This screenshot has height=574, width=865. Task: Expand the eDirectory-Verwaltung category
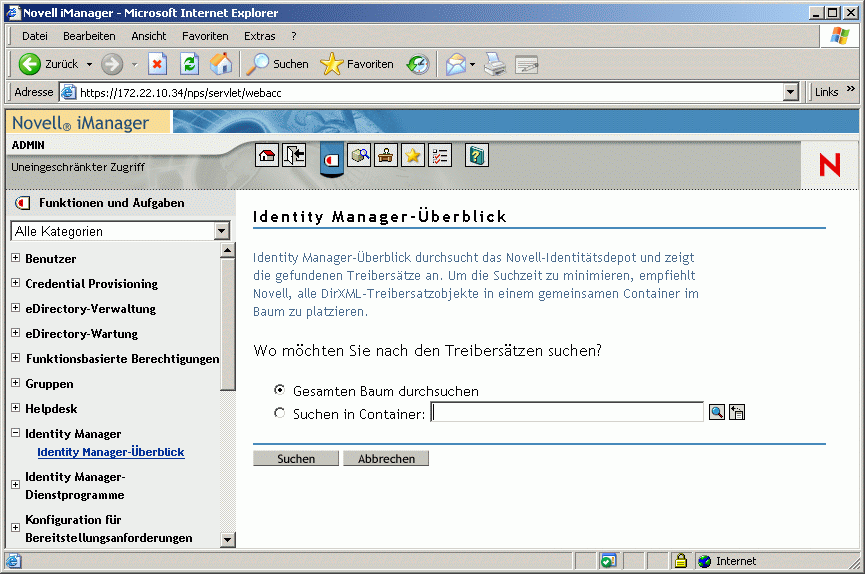[15, 308]
